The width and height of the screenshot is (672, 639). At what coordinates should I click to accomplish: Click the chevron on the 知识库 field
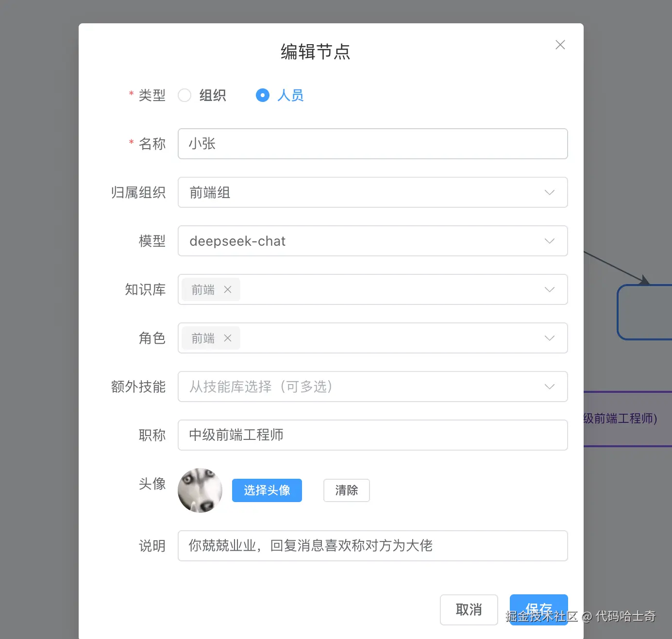click(549, 289)
